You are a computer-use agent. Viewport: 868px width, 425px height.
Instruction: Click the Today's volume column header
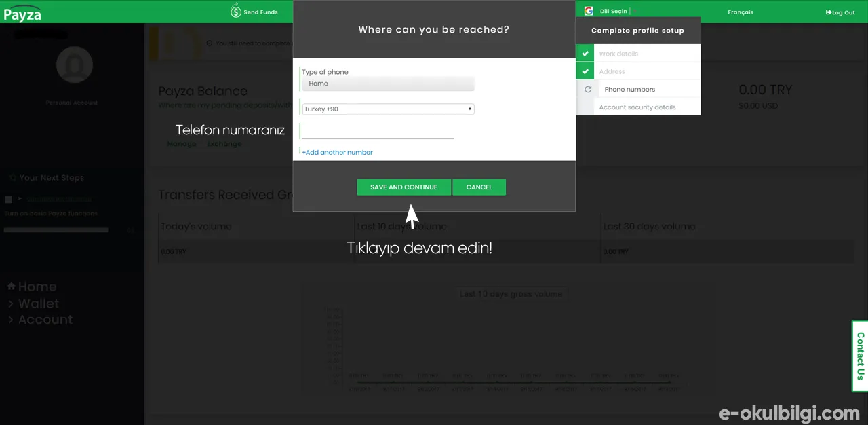click(196, 227)
